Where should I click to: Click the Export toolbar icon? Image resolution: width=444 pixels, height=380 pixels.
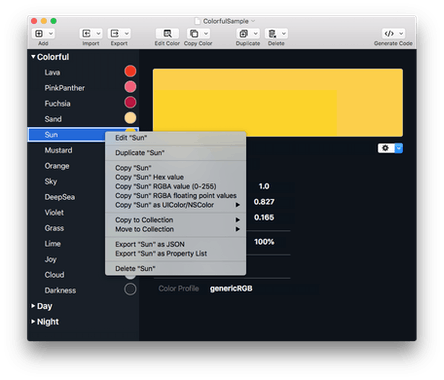[x=115, y=33]
